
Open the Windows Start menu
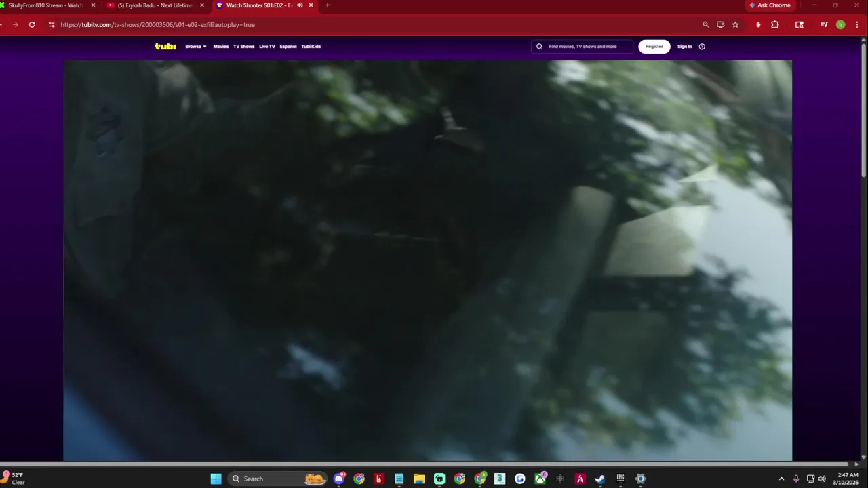216,479
